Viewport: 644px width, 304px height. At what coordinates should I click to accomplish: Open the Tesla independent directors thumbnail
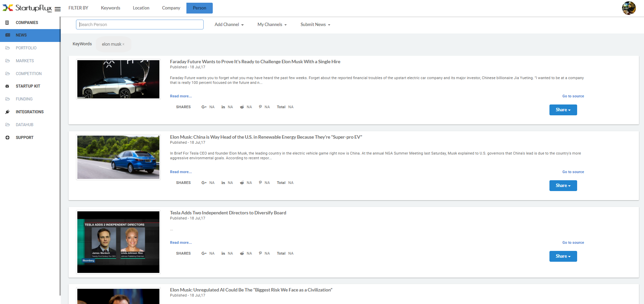pos(118,242)
